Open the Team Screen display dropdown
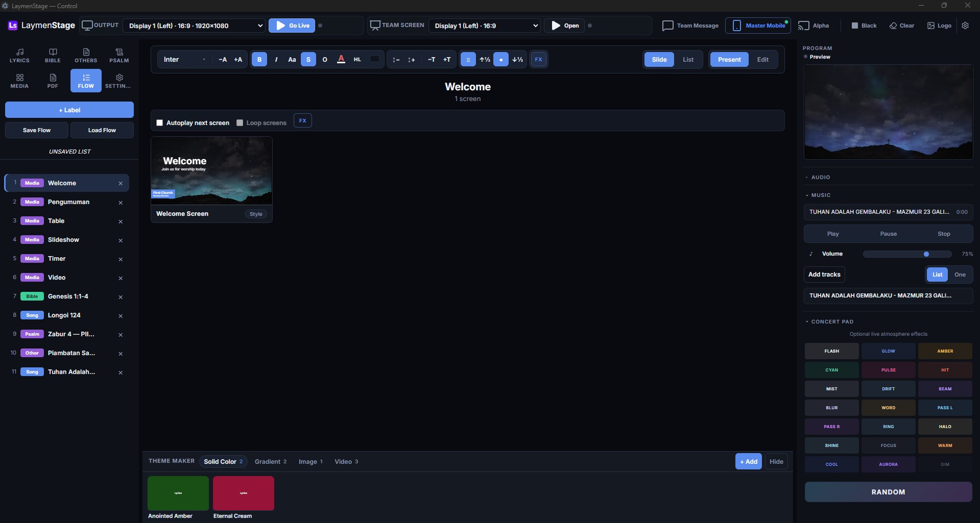Screen dimensions: 980x523 [x=484, y=26]
